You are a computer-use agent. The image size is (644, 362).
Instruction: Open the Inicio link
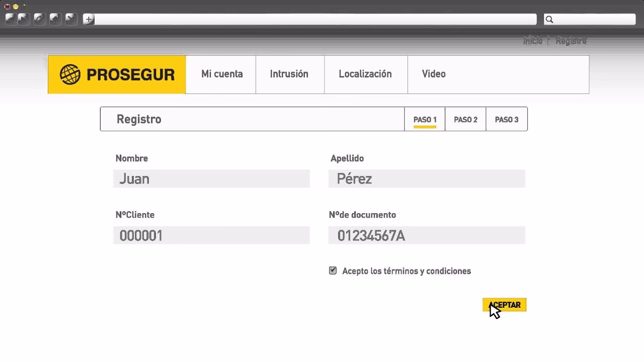click(533, 41)
